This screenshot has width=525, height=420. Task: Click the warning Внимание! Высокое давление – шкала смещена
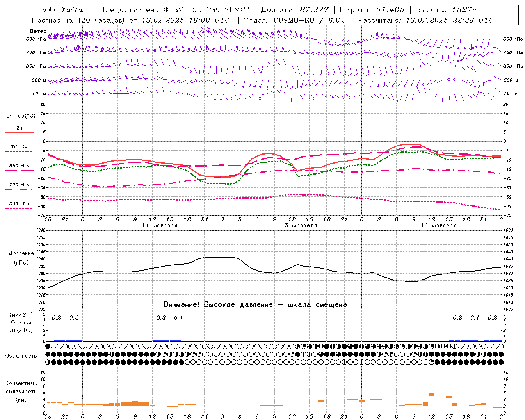255,304
